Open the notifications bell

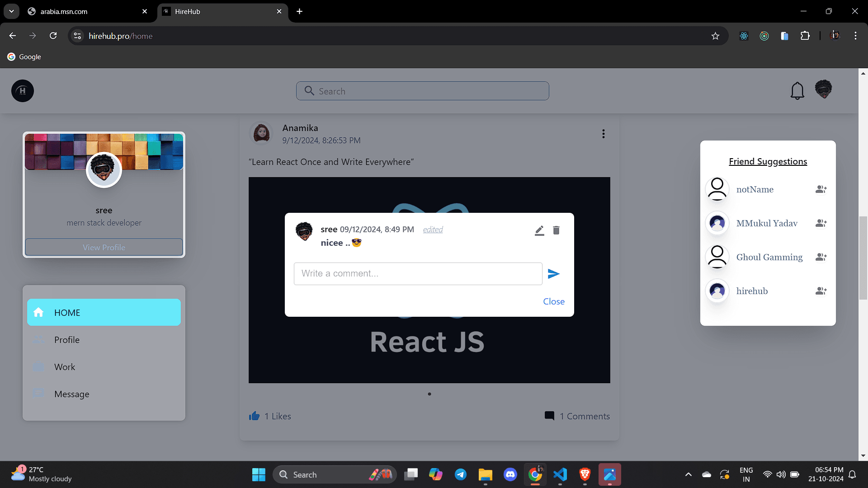(x=797, y=91)
